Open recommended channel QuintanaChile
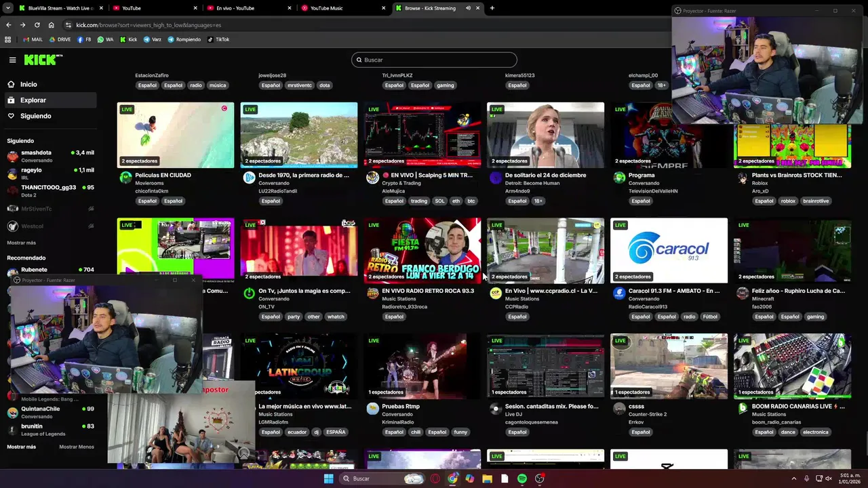 click(50, 412)
